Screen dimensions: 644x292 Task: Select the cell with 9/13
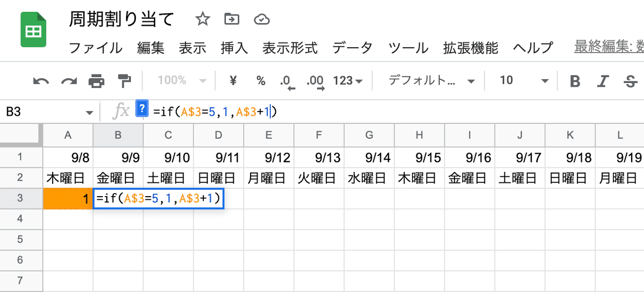pos(319,158)
